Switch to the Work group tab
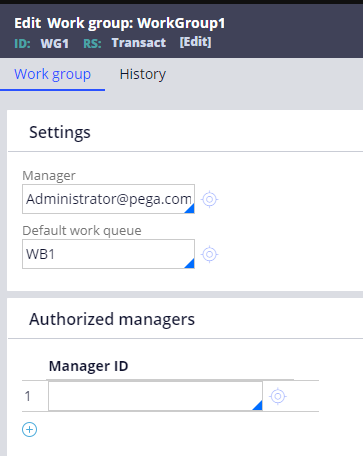363x456 pixels. click(52, 74)
